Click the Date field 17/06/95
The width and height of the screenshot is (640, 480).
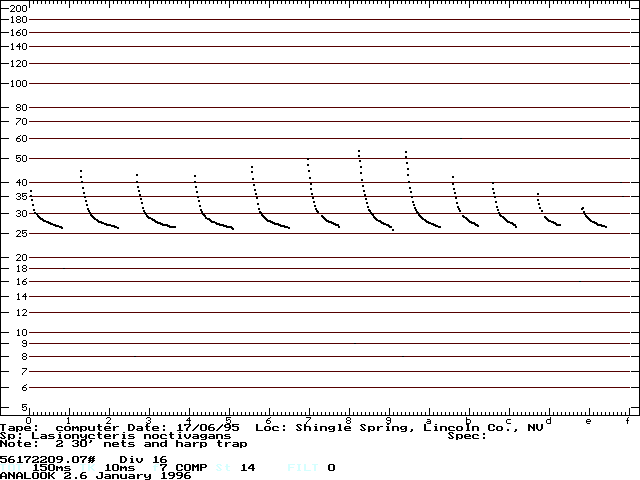pos(219,427)
